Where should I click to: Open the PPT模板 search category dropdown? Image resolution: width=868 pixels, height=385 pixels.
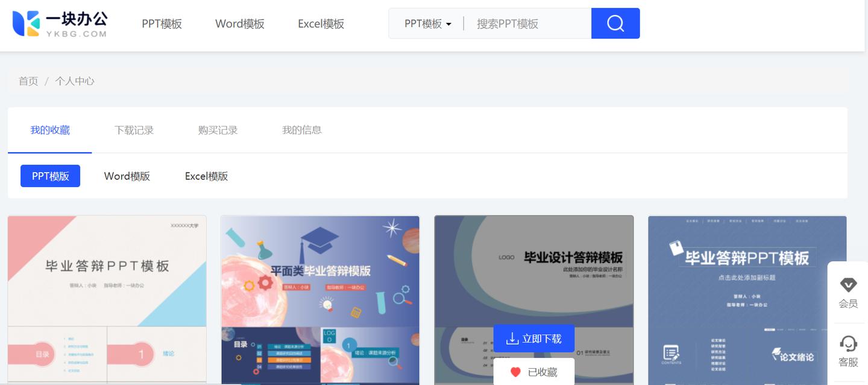point(426,23)
